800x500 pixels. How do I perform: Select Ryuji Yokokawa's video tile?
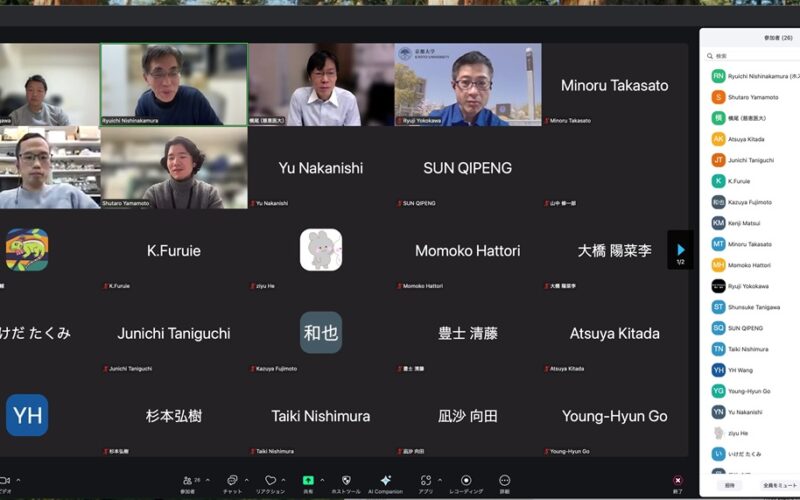(x=468, y=84)
